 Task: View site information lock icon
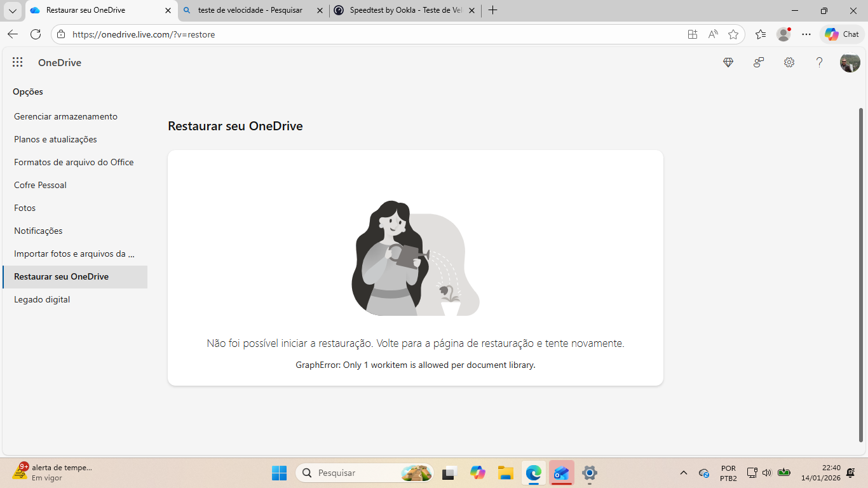[x=61, y=34]
